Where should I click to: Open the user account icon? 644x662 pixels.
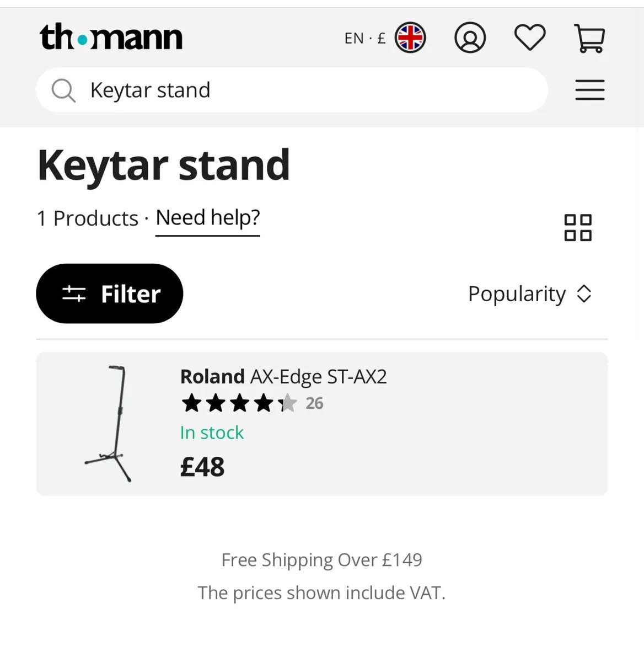(470, 38)
